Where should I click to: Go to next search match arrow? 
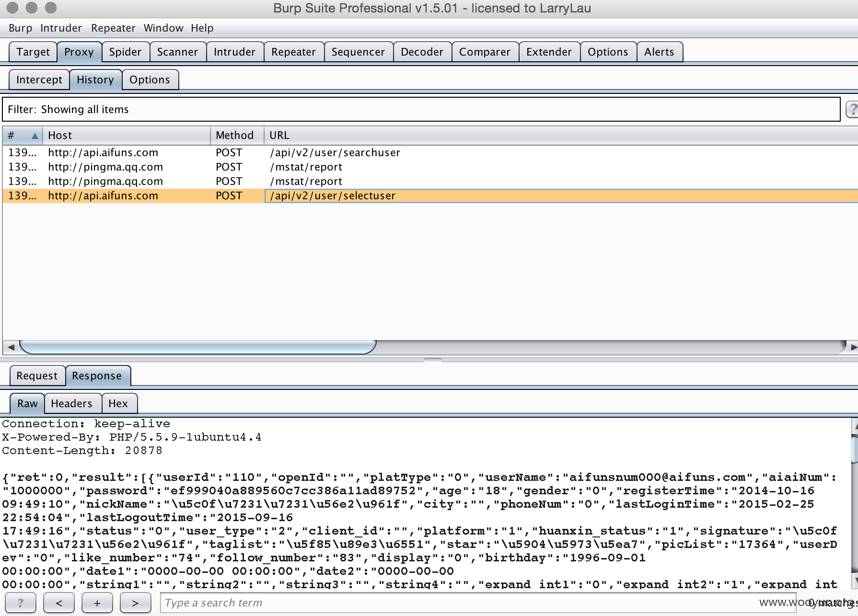pos(135,603)
